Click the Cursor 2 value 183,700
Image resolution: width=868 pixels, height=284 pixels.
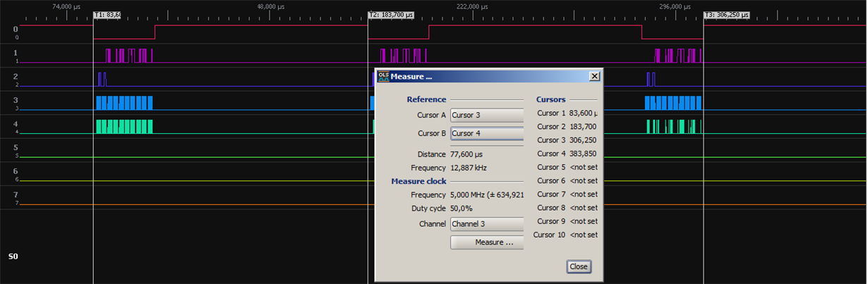coord(583,126)
